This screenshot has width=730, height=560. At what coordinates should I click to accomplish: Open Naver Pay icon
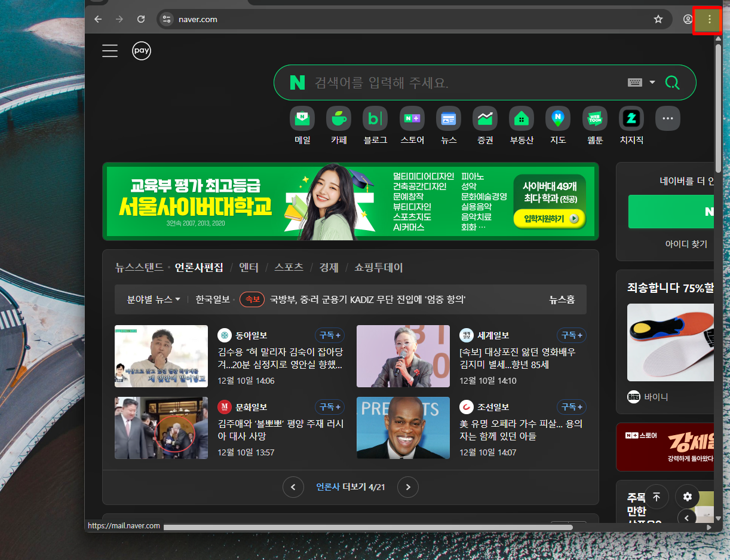coord(142,51)
